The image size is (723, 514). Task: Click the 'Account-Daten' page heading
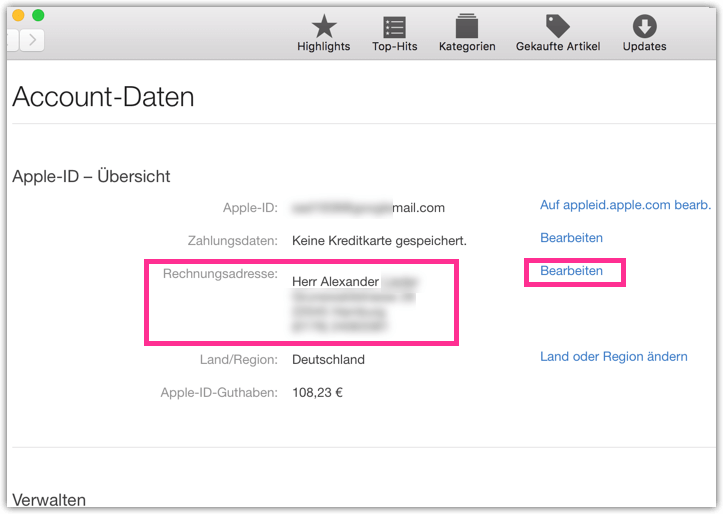tap(103, 97)
